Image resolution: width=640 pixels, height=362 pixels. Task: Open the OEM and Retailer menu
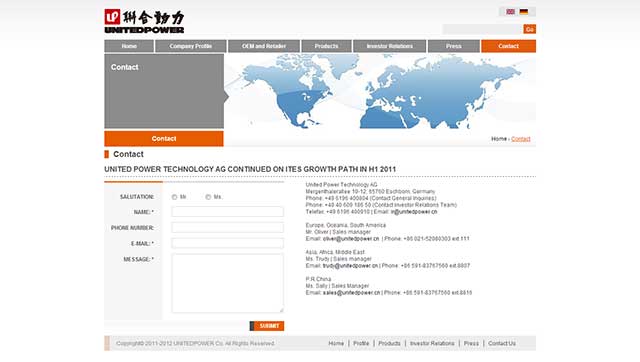[264, 46]
